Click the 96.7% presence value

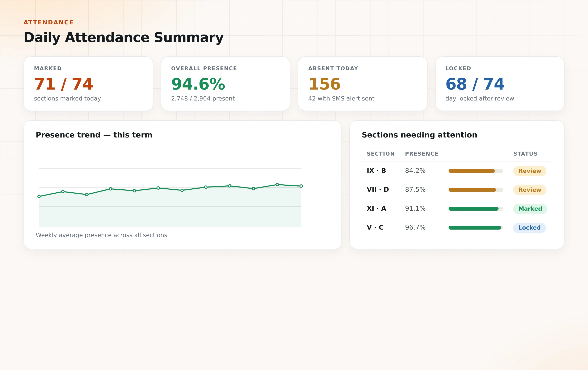(x=415, y=227)
